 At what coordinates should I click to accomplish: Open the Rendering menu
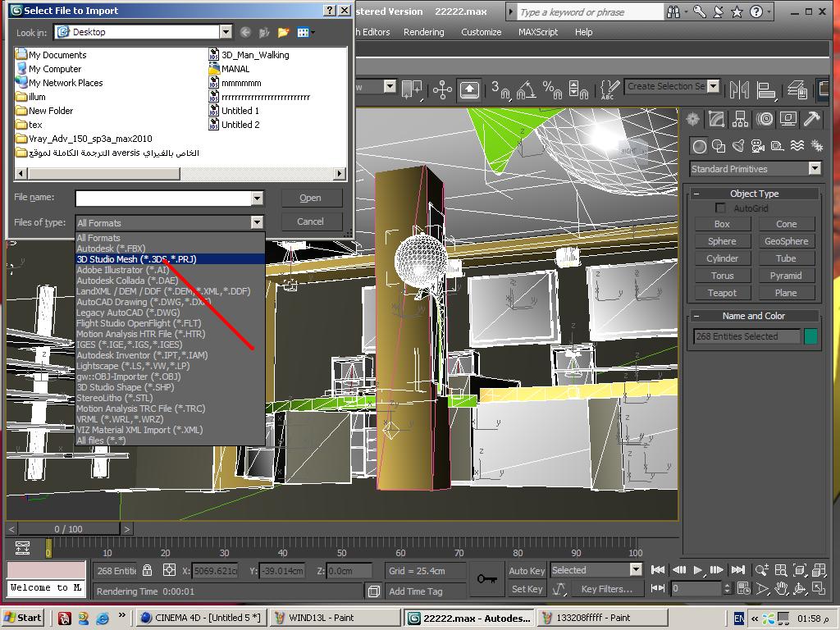pos(424,32)
